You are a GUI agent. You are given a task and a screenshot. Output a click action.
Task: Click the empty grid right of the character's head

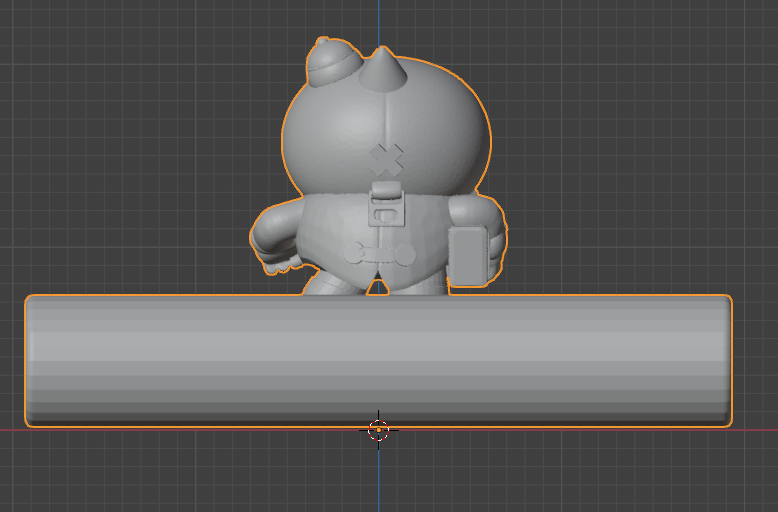(620, 130)
